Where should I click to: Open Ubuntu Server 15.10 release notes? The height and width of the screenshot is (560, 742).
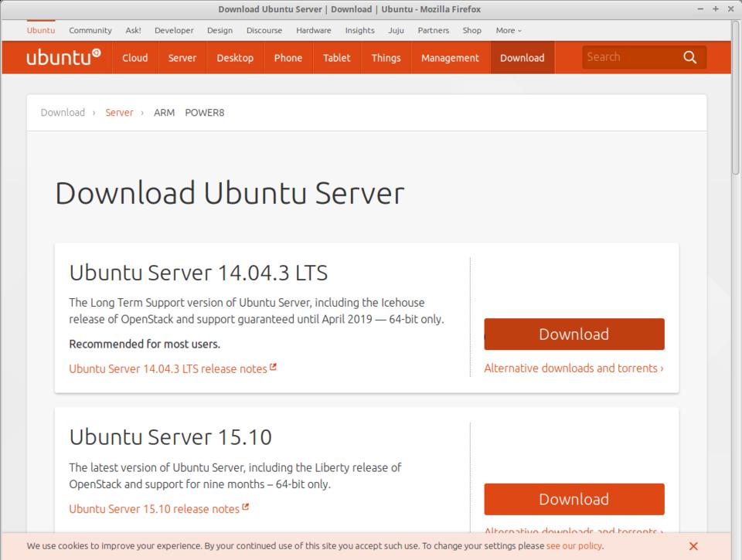tap(154, 509)
